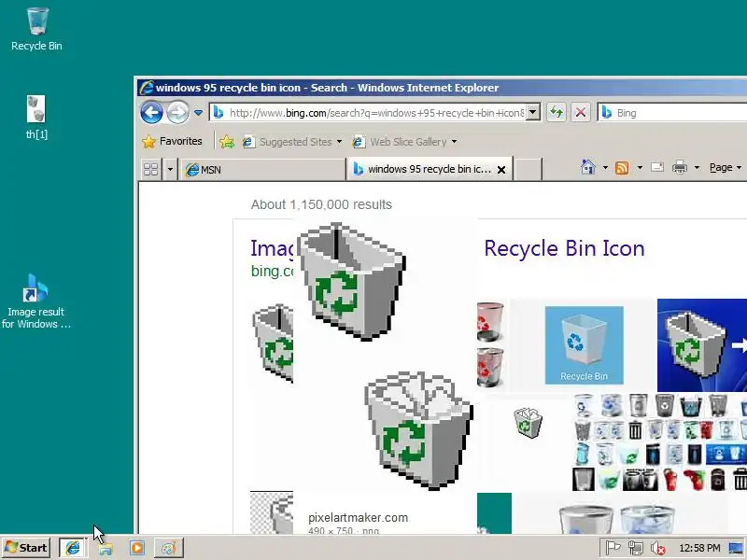Open the Start menu
The height and width of the screenshot is (560, 747).
coord(26,548)
